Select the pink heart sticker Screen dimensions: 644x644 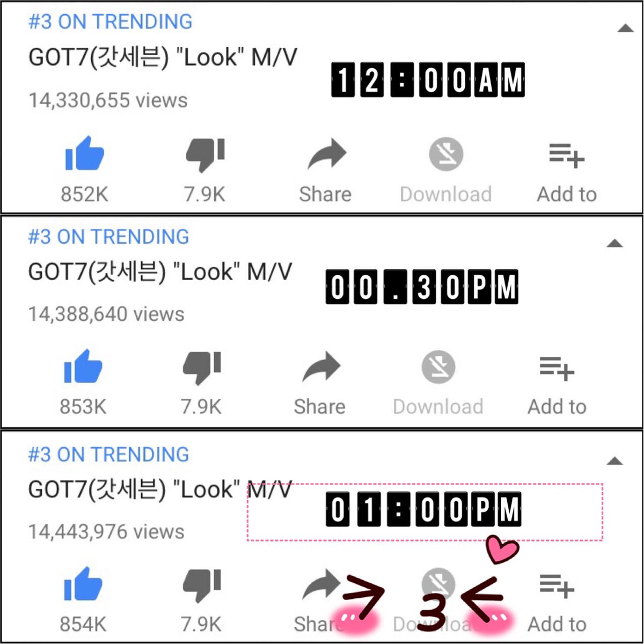[x=502, y=550]
